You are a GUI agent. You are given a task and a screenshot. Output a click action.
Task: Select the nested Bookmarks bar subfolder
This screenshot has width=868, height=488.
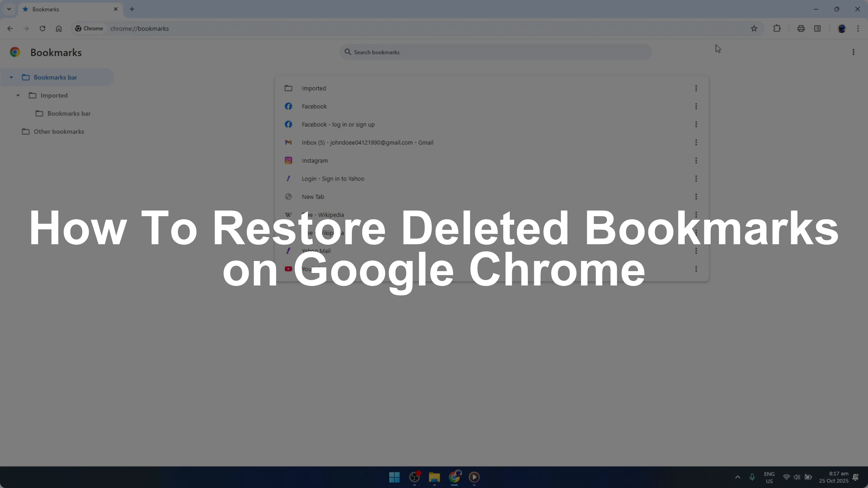click(69, 113)
